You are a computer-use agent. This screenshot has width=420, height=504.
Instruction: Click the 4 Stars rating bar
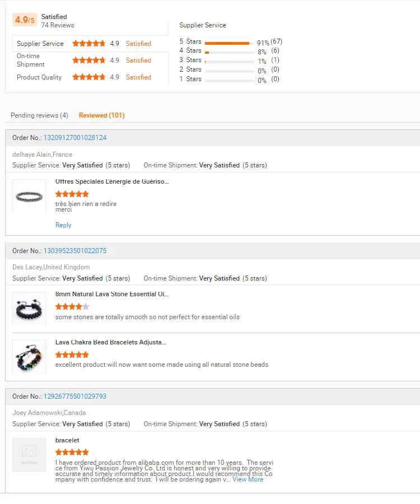(x=230, y=52)
